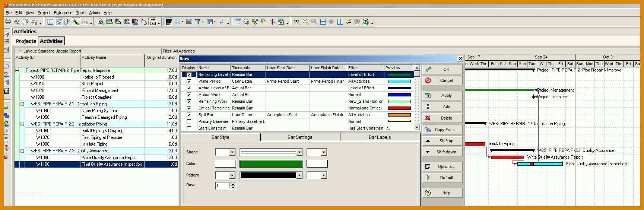Click the Delete bar button
Screen dimensions: 644x210
pyautogui.click(x=442, y=118)
